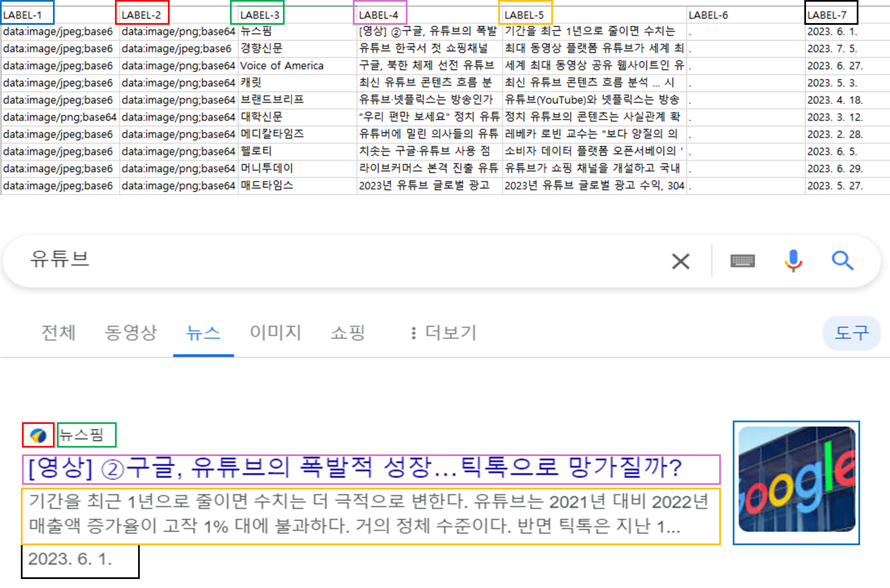Click the Voice of America cell
The image size is (890, 588).
[x=297, y=65]
